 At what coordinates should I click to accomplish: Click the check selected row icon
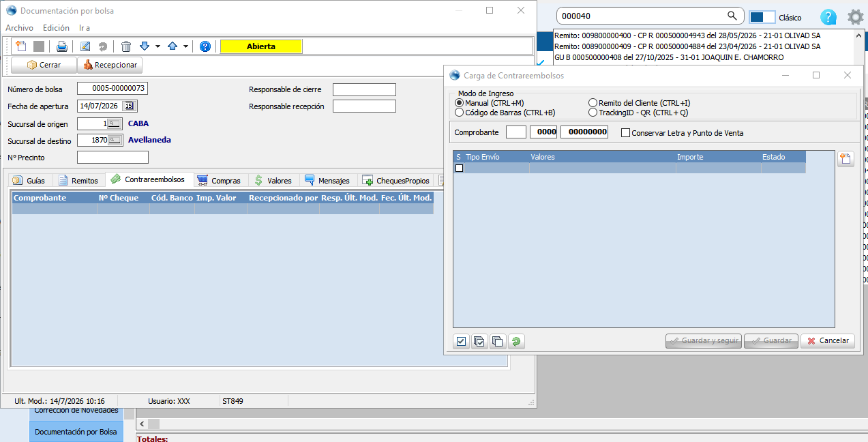click(x=462, y=341)
